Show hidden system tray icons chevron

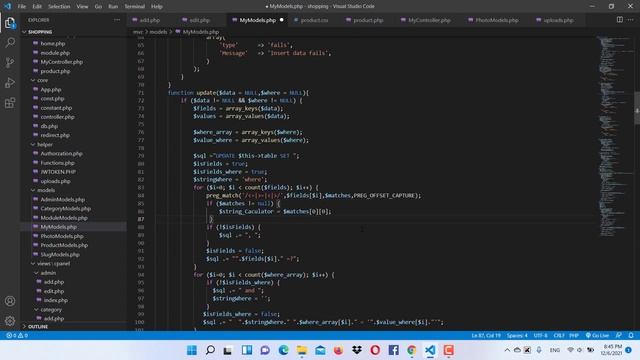coord(507,350)
